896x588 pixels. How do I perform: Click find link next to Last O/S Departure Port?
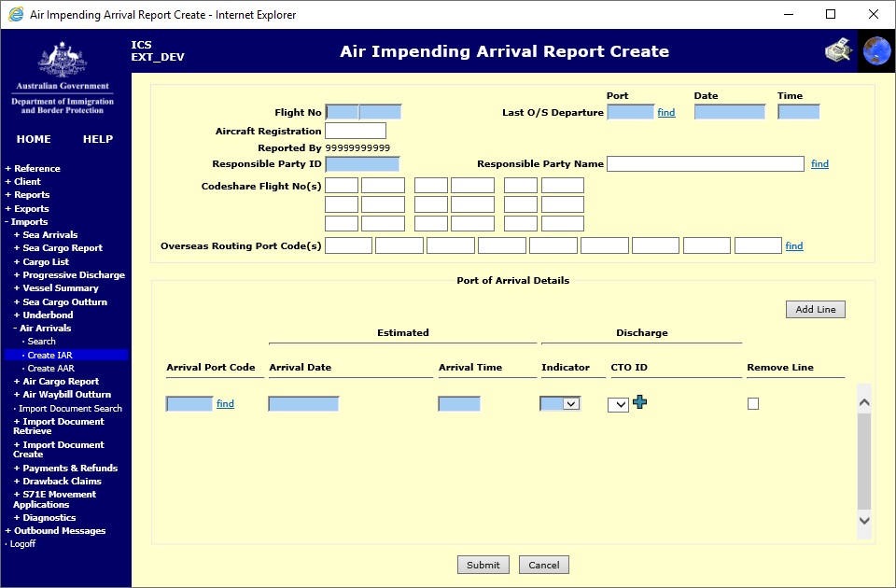[666, 113]
